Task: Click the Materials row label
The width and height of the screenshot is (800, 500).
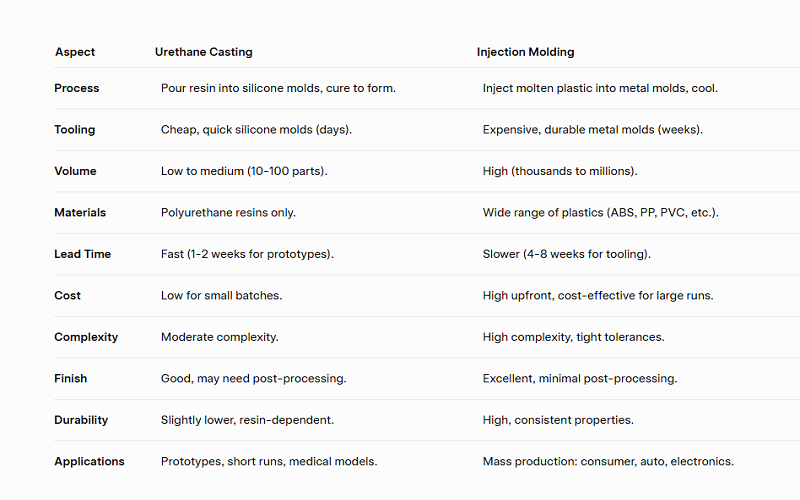Action: [80, 212]
